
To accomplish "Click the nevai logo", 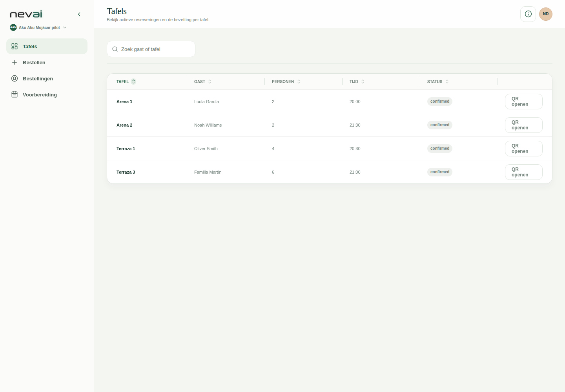I will (x=26, y=15).
